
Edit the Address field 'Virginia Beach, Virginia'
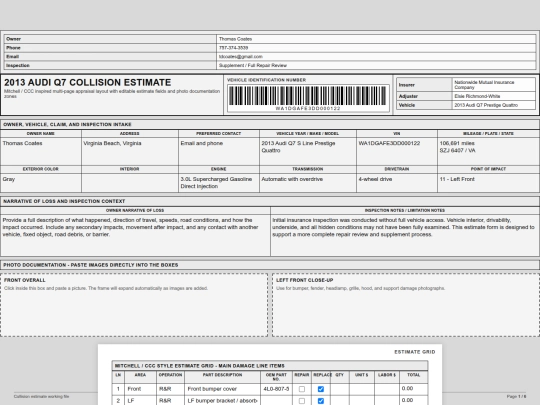pos(130,151)
